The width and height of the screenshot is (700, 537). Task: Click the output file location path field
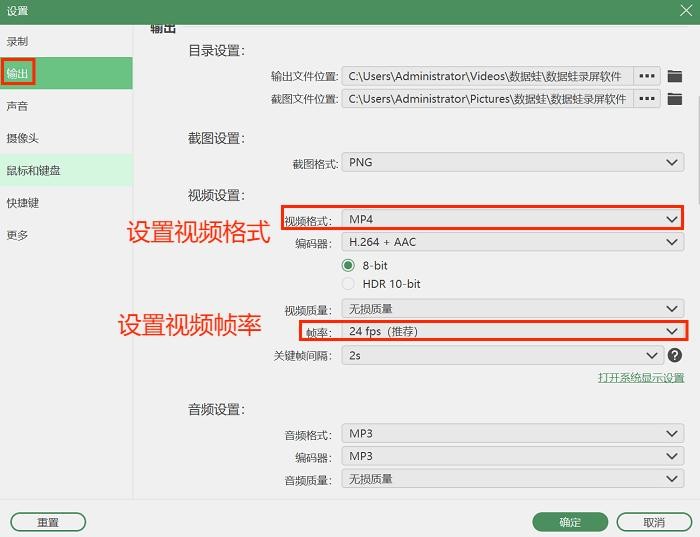486,76
